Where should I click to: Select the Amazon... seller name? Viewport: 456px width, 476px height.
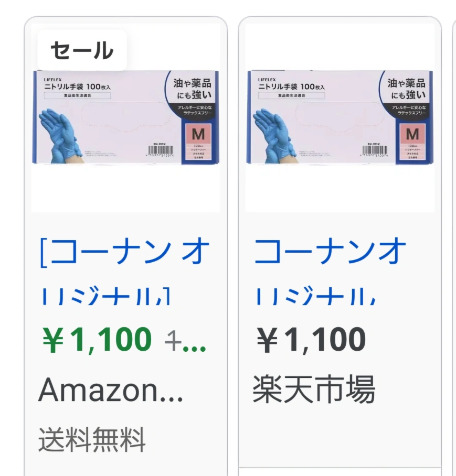click(x=111, y=390)
